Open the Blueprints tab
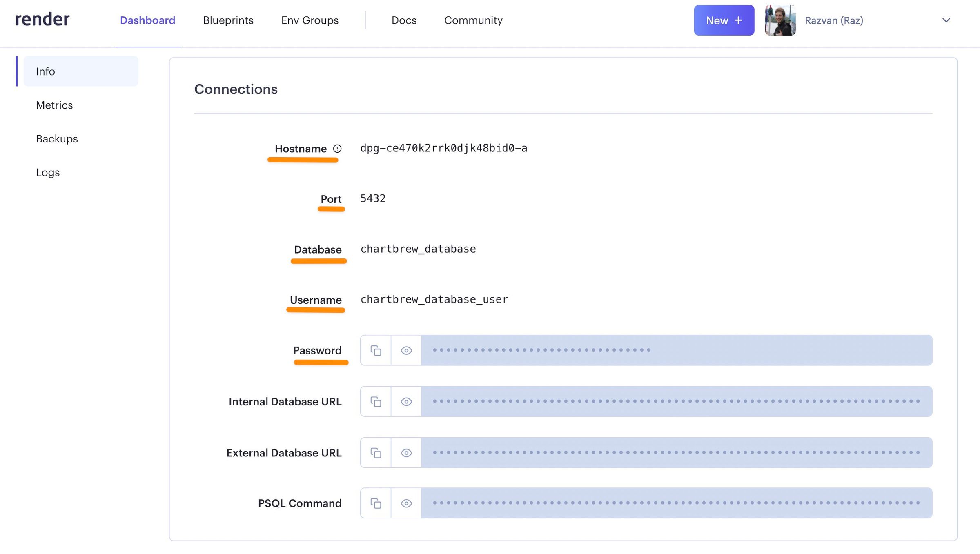The image size is (980, 554). pos(228,20)
